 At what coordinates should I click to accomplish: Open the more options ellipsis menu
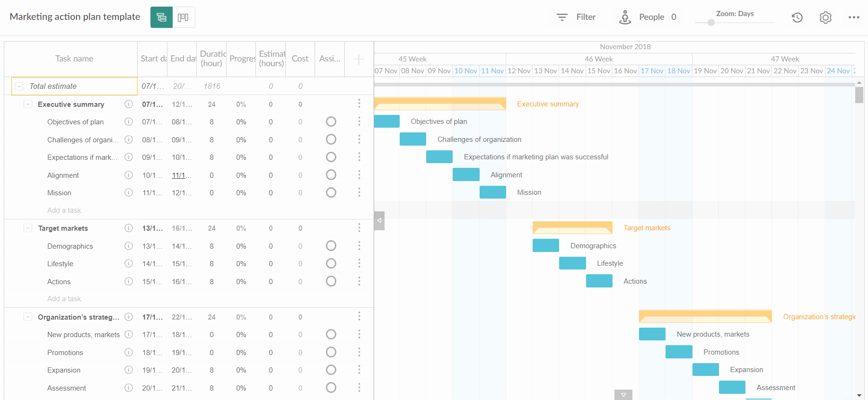pos(854,17)
